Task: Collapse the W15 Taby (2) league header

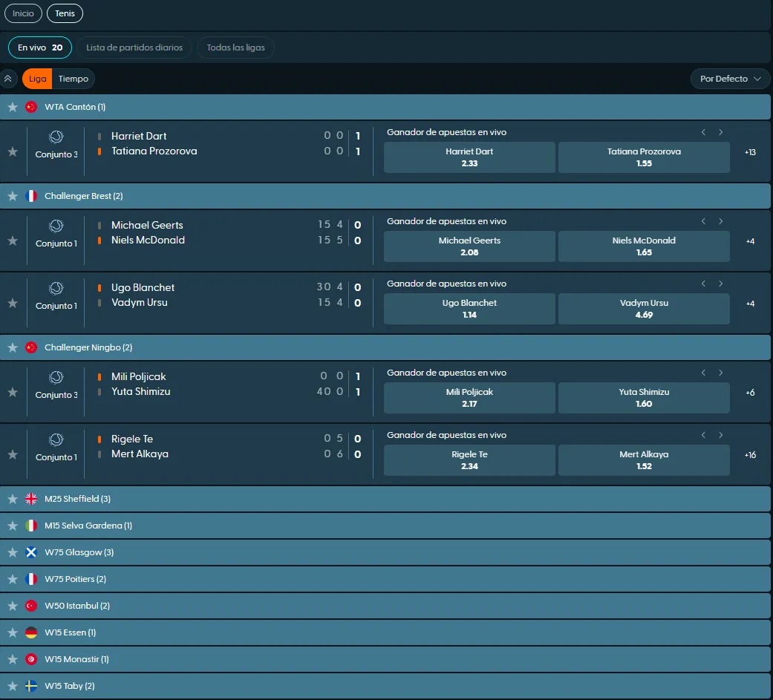Action: coord(385,686)
